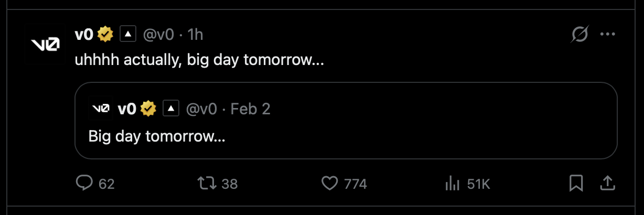Click the text 'uhhhh actually, big day tomorrow...'

199,60
